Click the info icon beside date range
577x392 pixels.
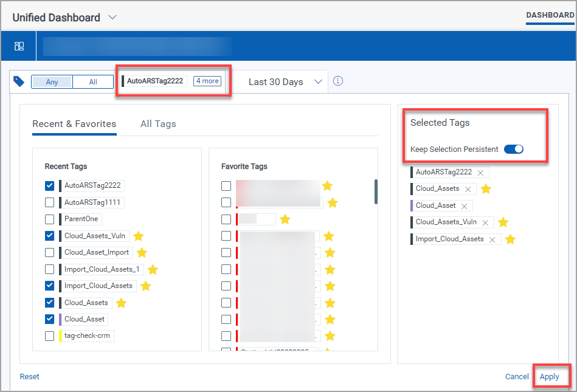coord(339,81)
